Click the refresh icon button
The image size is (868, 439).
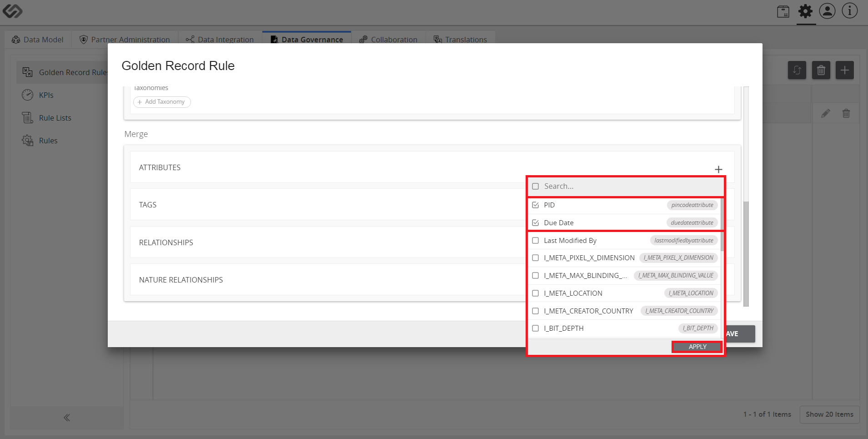point(797,70)
